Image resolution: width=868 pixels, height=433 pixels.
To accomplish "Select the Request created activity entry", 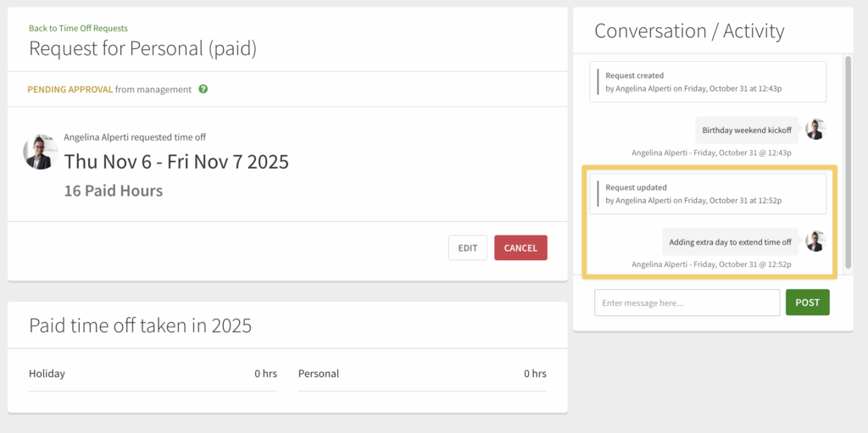I will tap(707, 81).
